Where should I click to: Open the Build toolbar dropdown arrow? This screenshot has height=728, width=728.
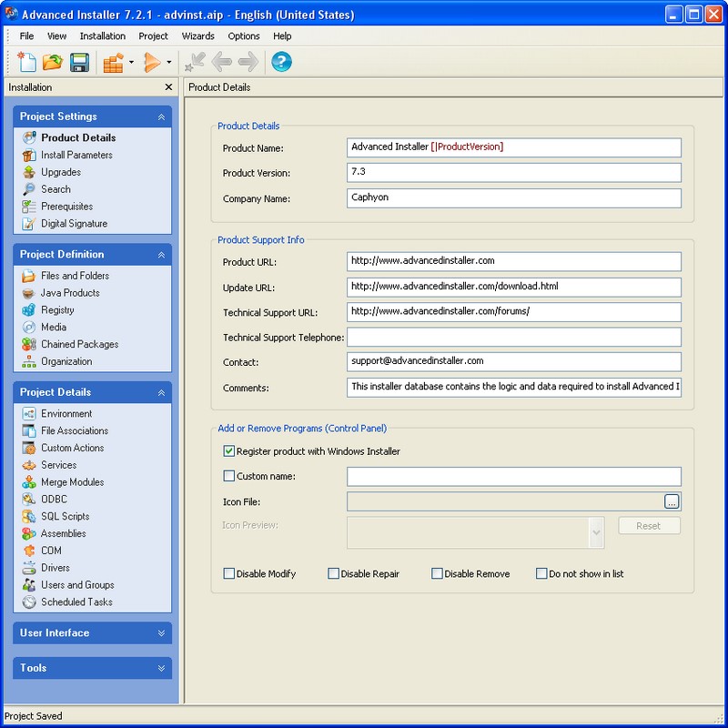(131, 63)
